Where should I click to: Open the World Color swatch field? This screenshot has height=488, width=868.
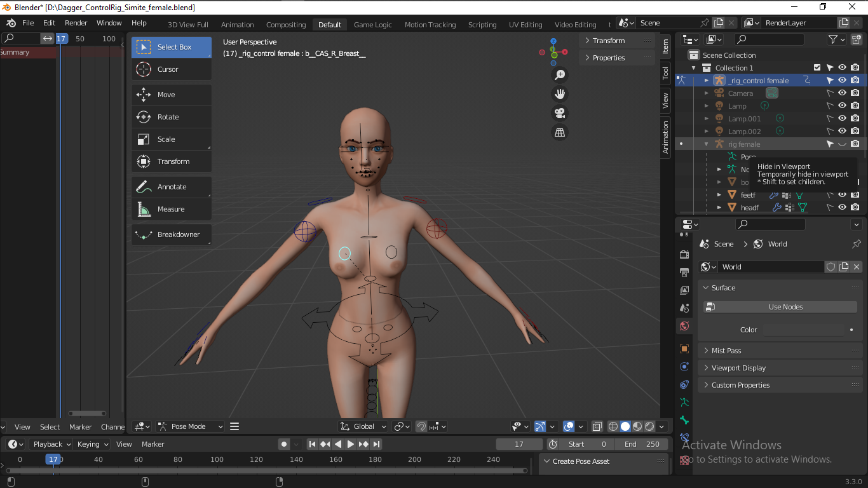pyautogui.click(x=804, y=330)
